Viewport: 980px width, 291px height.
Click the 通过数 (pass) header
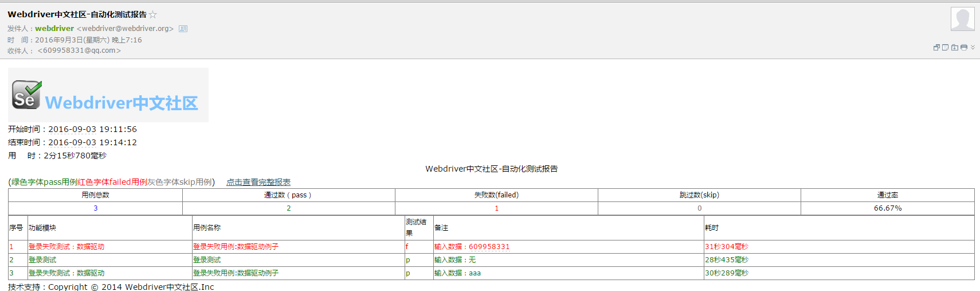[x=288, y=195]
